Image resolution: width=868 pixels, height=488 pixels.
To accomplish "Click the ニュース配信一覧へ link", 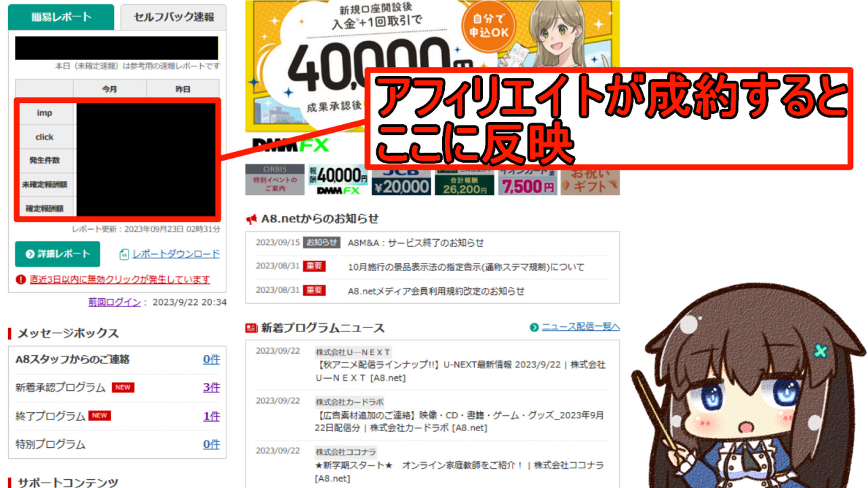I will [580, 327].
